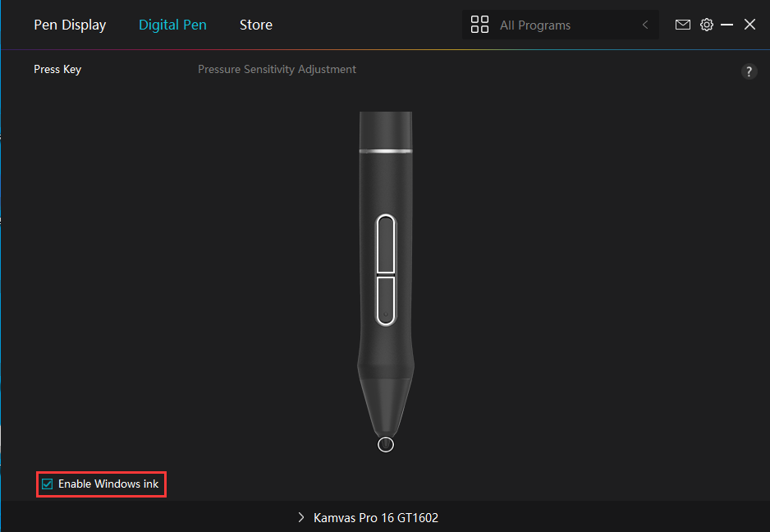
Task: Expand the Kamvas Pro 16 device chevron
Action: pos(301,518)
